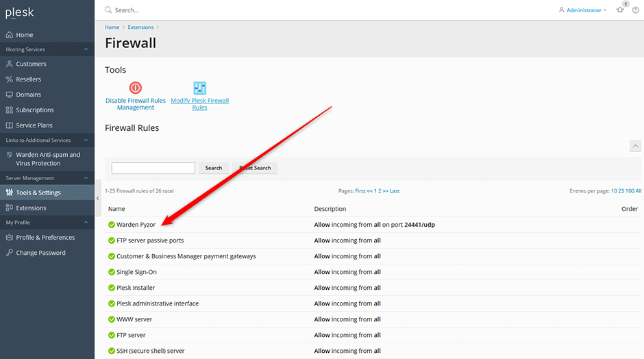
Task: Click the Warden shield icon
Action: (x=9, y=155)
